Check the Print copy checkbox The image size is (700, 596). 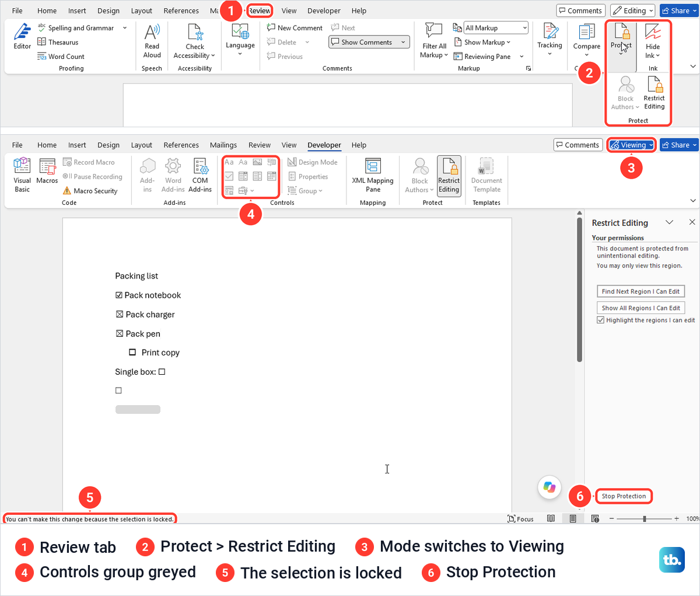click(x=132, y=353)
